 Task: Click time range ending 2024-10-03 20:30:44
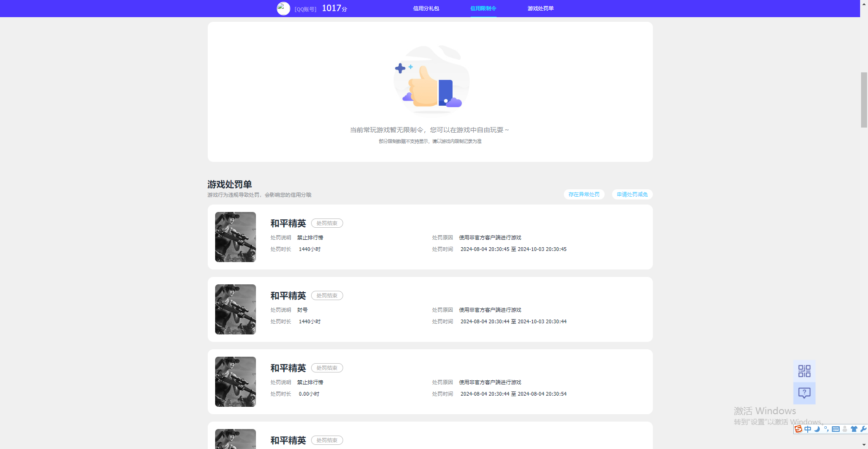[x=513, y=321]
